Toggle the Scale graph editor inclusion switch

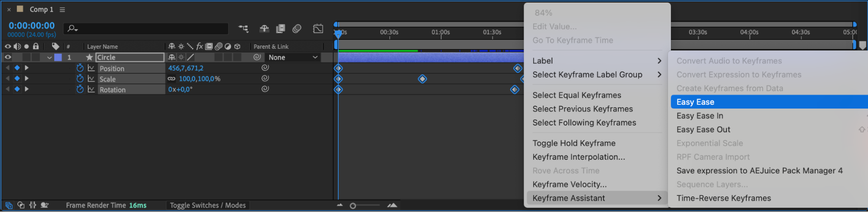coord(91,79)
